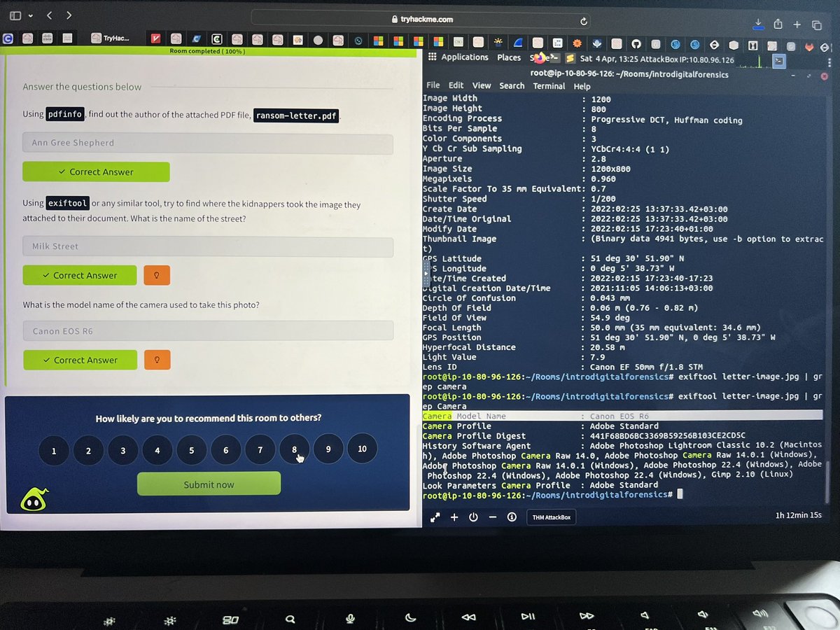Click the THM AttackBox button
Screen dimensions: 840x630
pos(551,517)
